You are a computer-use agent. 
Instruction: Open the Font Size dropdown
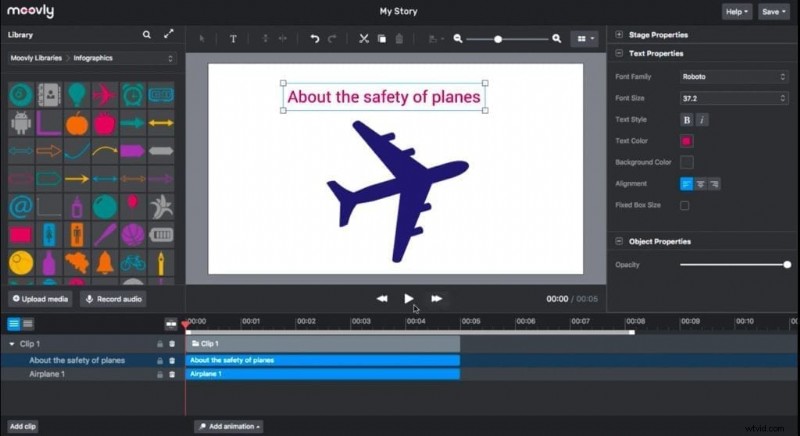coord(734,98)
